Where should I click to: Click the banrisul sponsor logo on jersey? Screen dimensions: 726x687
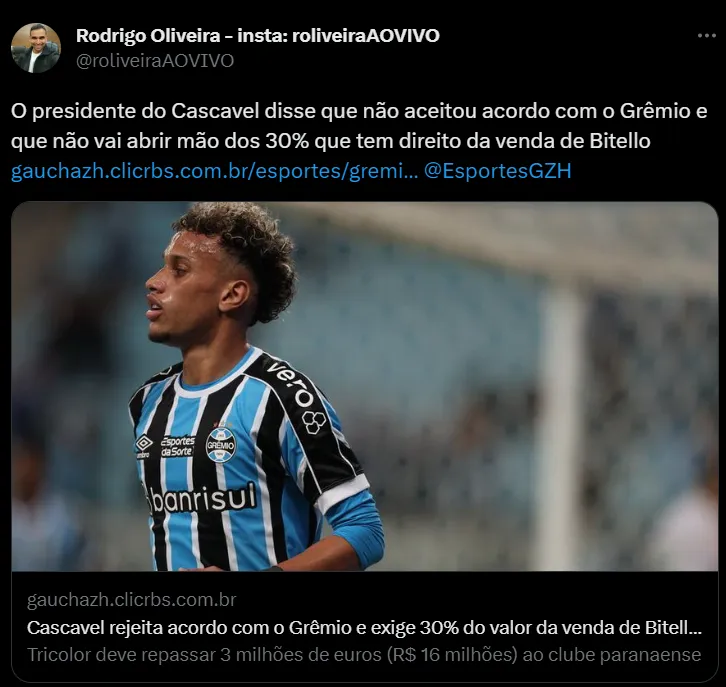coord(202,499)
